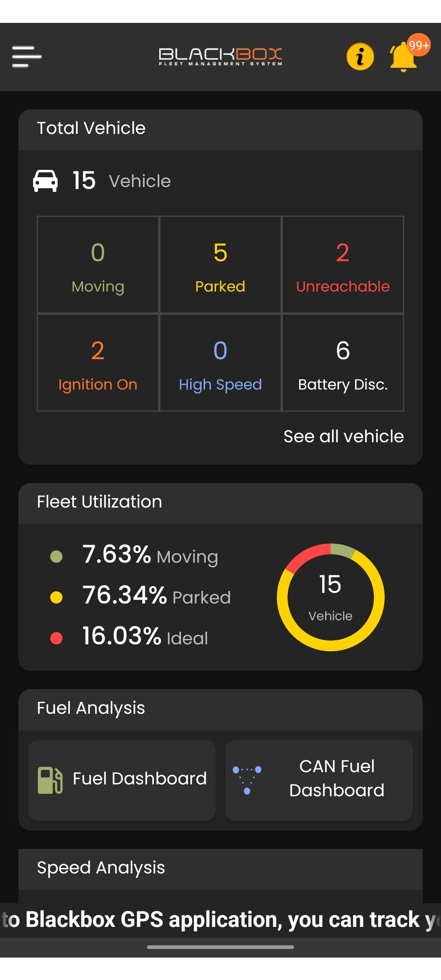
Task: Tap the yellow info icon
Action: [360, 56]
